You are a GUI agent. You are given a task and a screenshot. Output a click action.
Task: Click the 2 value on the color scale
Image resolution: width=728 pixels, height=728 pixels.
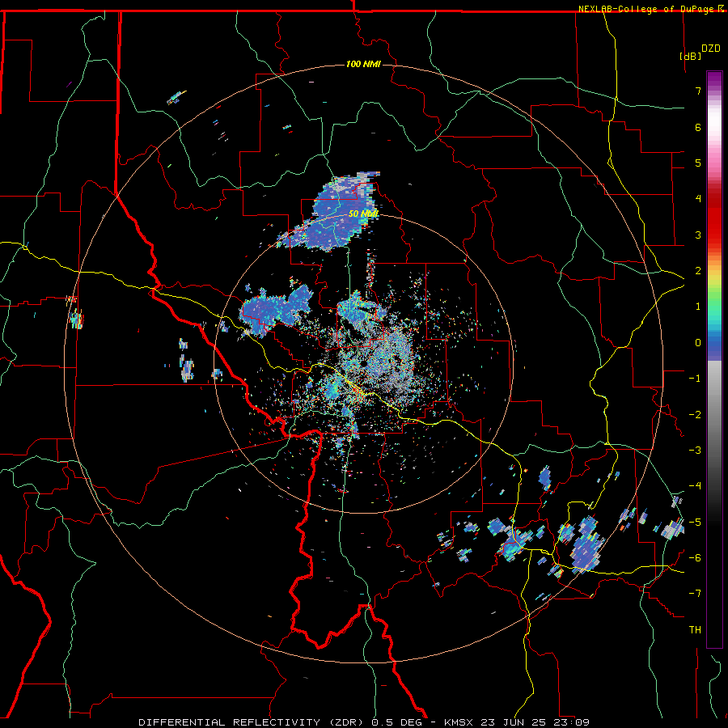(698, 271)
